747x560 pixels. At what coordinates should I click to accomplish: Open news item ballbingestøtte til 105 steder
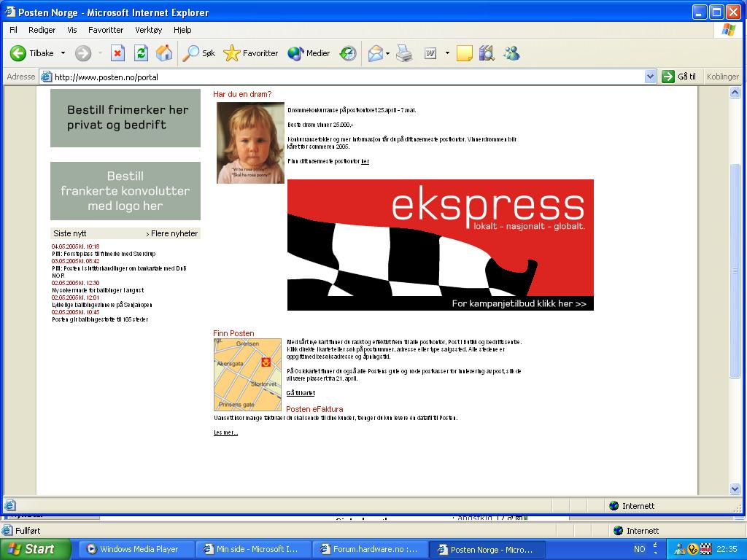[100, 319]
